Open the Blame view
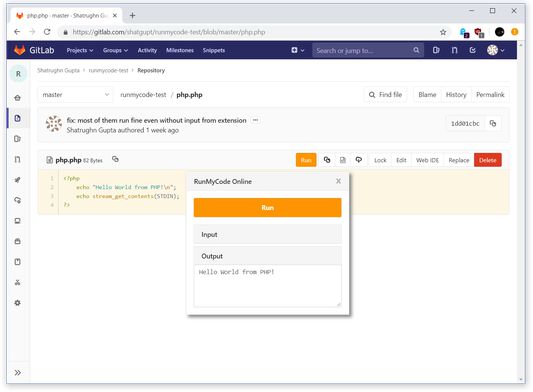The image size is (533, 392). (x=427, y=95)
